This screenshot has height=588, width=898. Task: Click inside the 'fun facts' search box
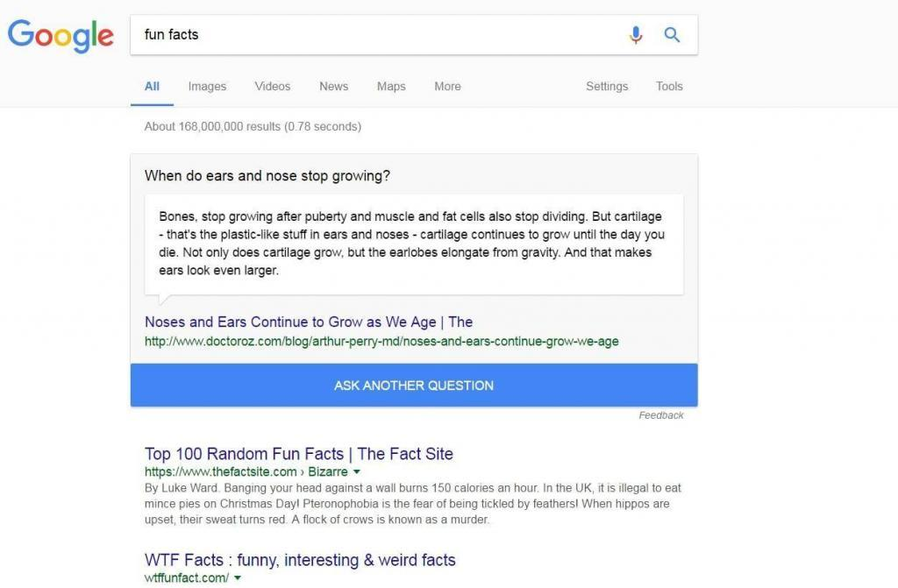pyautogui.click(x=377, y=35)
